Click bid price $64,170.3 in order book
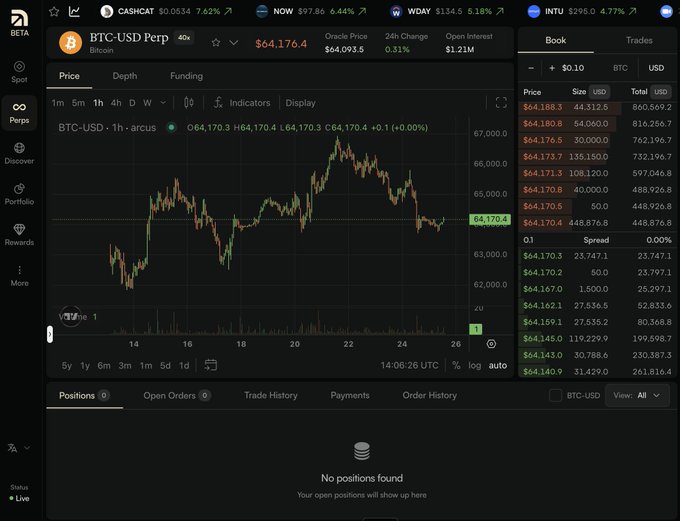 543,256
